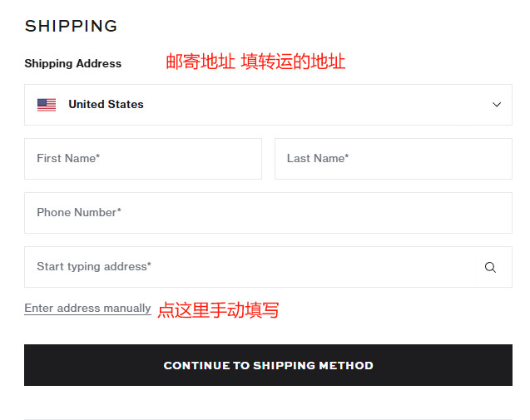Viewport: 530px width, 420px height.
Task: Click the asterisk after Phone Number placeholder
Action: coord(119,212)
